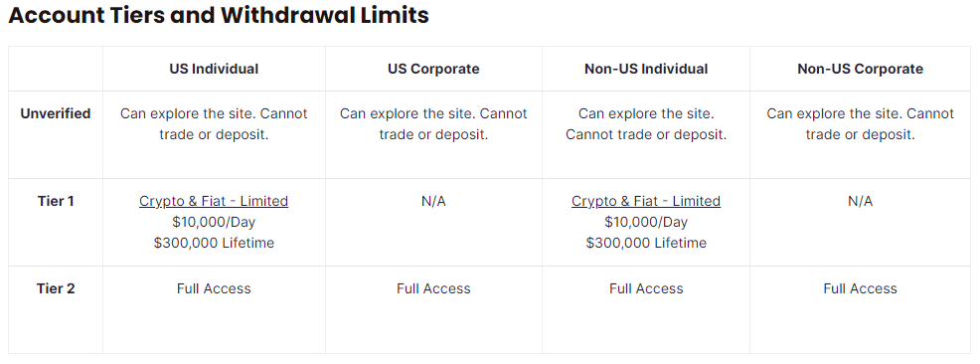Click the Unverified row label
The height and width of the screenshot is (364, 980).
coord(56,113)
